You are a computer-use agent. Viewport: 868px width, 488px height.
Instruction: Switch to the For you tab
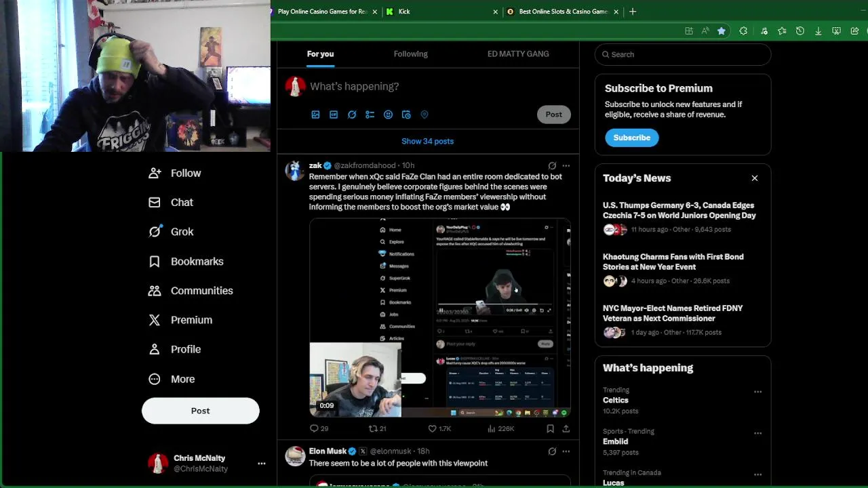pos(320,54)
